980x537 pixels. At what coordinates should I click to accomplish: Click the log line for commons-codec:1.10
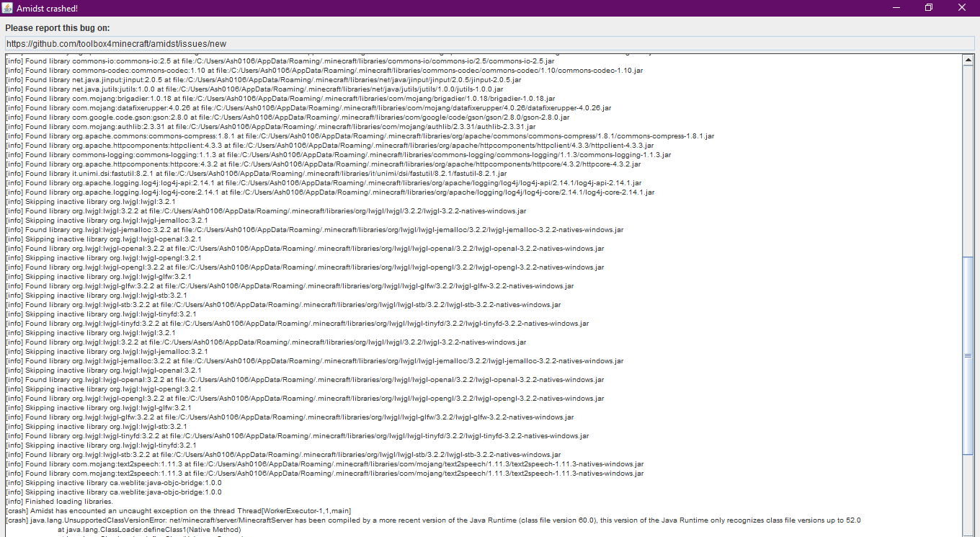point(324,71)
